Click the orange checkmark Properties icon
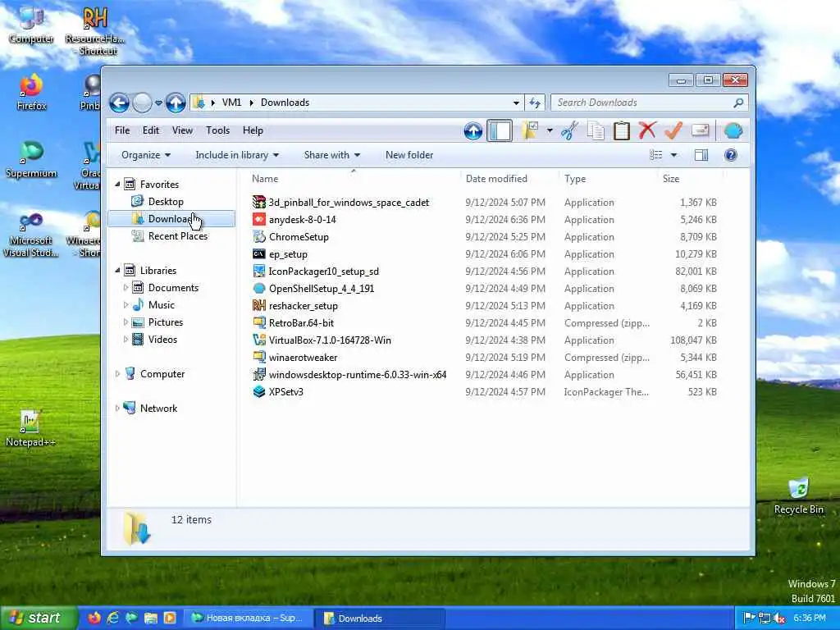This screenshot has width=840, height=630. pos(673,130)
